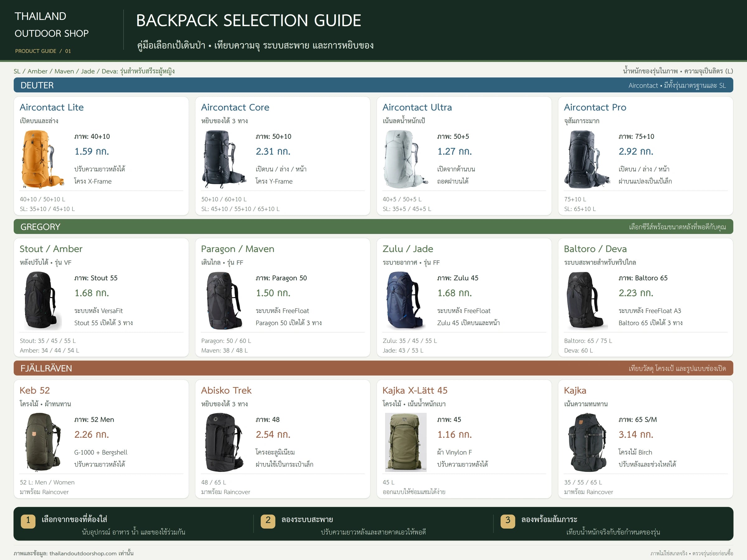Click 'โครง Y-Frame' in Aircontact Core card
This screenshot has width=747, height=560.
pyautogui.click(x=274, y=181)
